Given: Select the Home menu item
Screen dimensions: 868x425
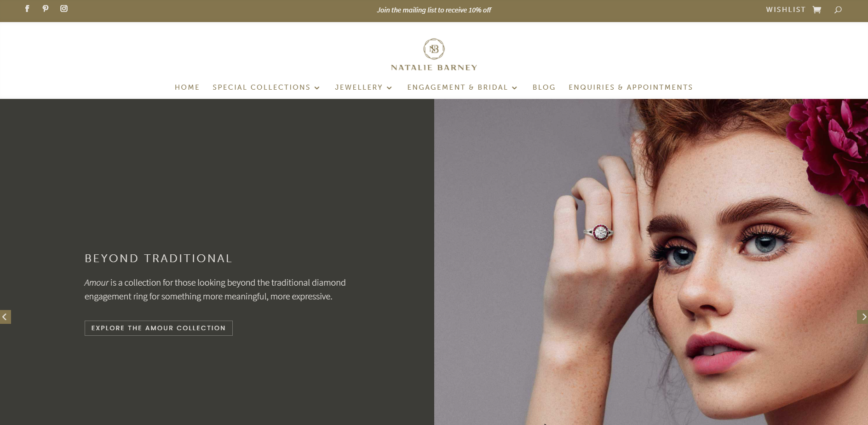Looking at the screenshot, I should pos(187,87).
